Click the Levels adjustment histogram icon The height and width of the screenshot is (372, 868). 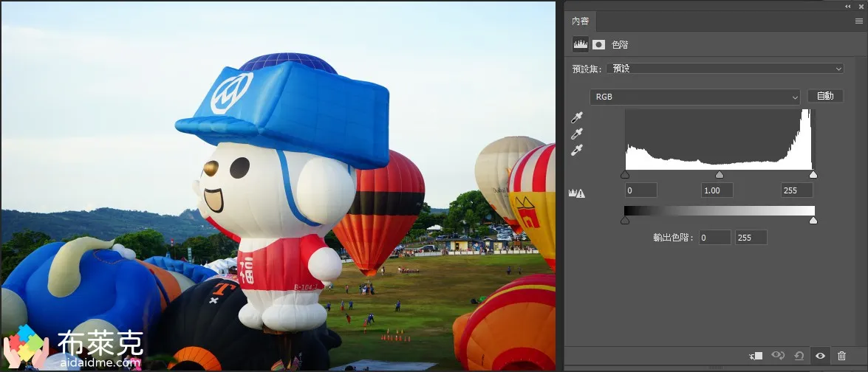[x=581, y=44]
